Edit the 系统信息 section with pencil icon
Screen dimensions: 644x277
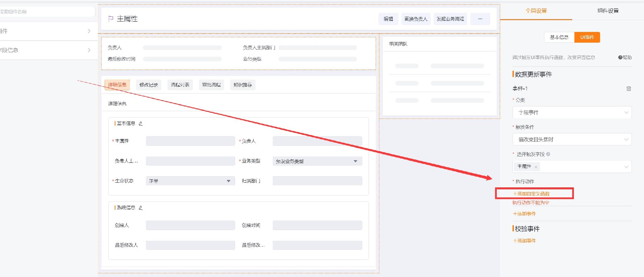pyautogui.click(x=141, y=208)
